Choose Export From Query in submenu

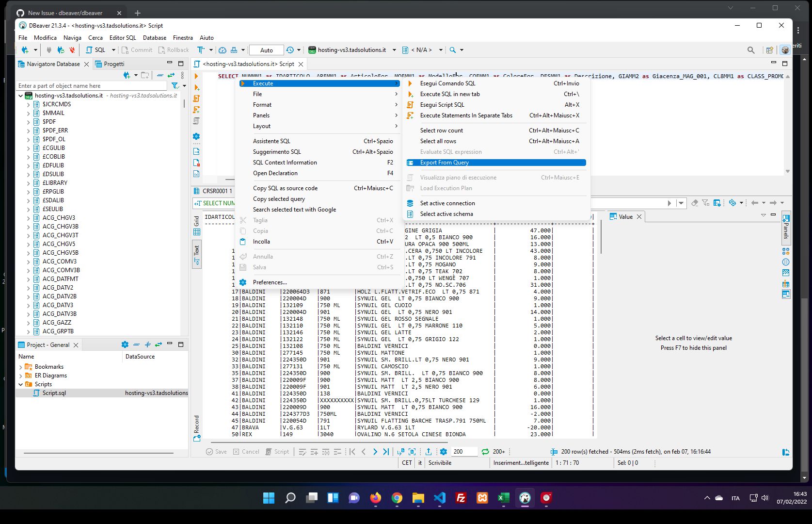click(x=496, y=163)
